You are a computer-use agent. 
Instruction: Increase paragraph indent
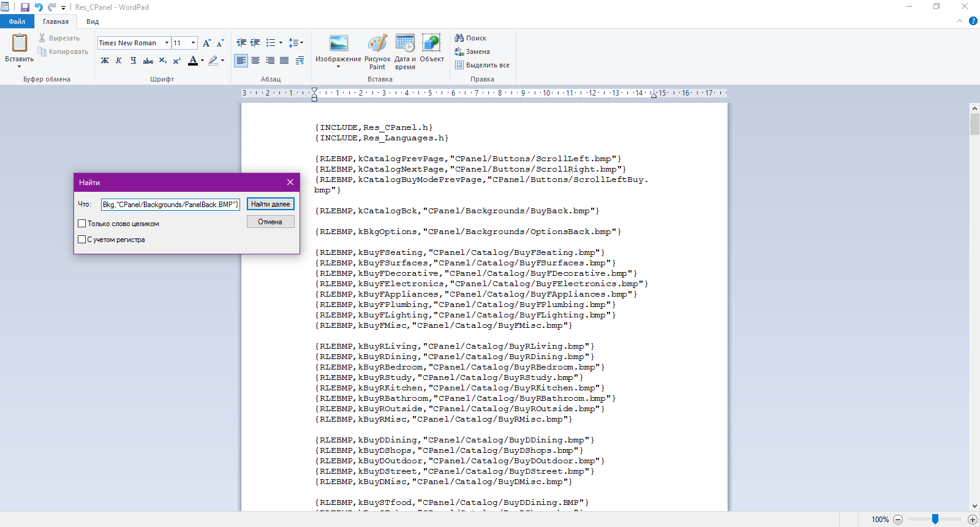(x=255, y=43)
